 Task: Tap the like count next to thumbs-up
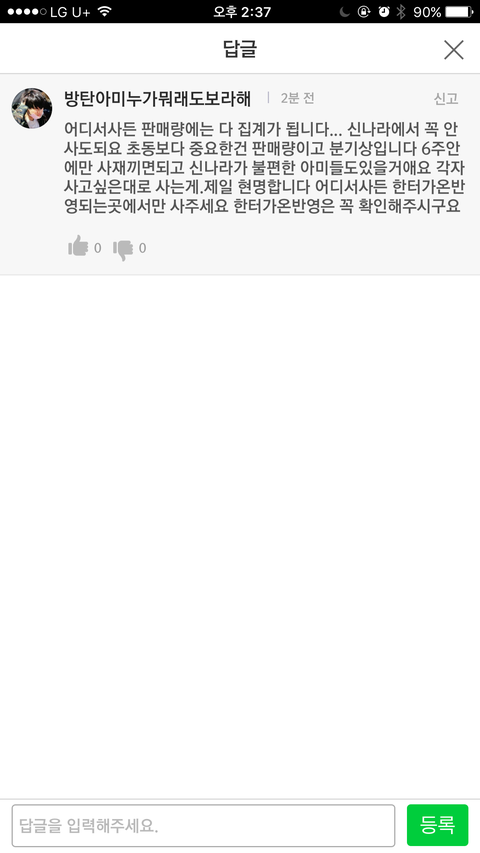[x=97, y=249]
